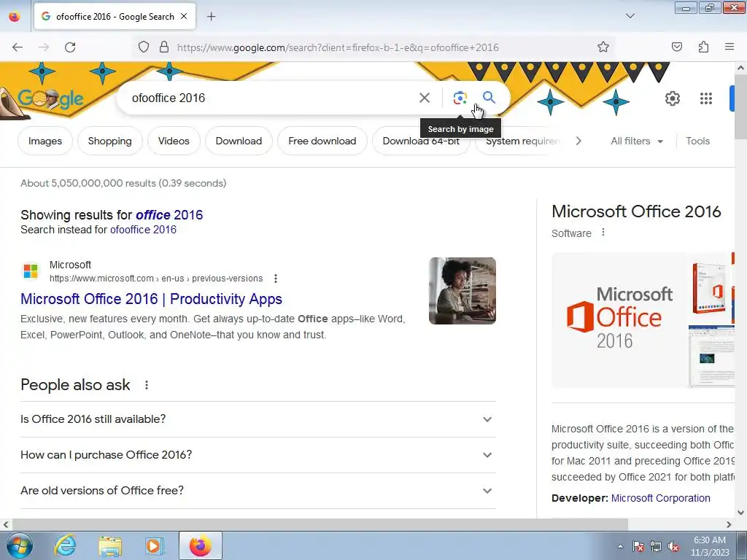Open the knowledge panel Software three-dot menu
The height and width of the screenshot is (560, 747).
(603, 233)
